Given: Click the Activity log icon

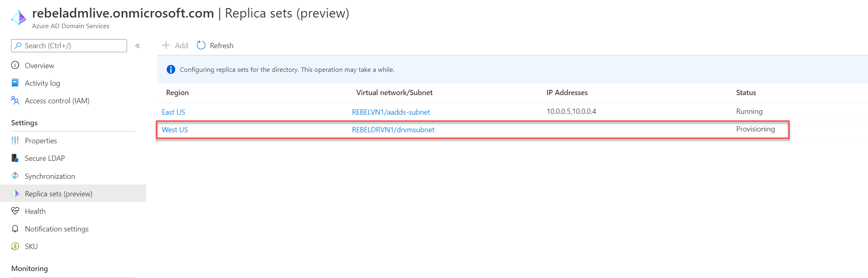Looking at the screenshot, I should (x=15, y=83).
